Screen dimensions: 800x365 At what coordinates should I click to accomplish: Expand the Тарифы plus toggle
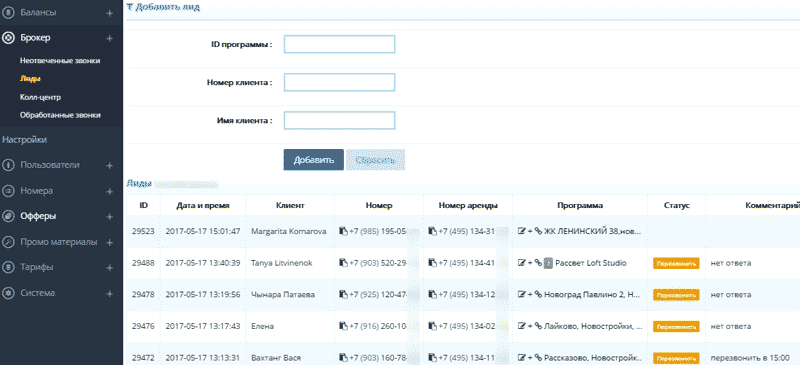109,268
